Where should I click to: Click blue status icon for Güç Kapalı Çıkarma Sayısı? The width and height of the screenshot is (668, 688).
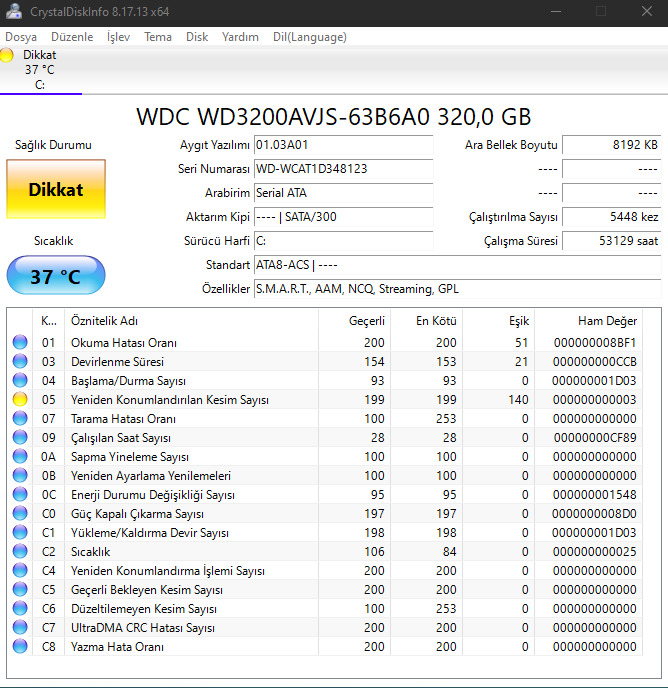[x=20, y=513]
